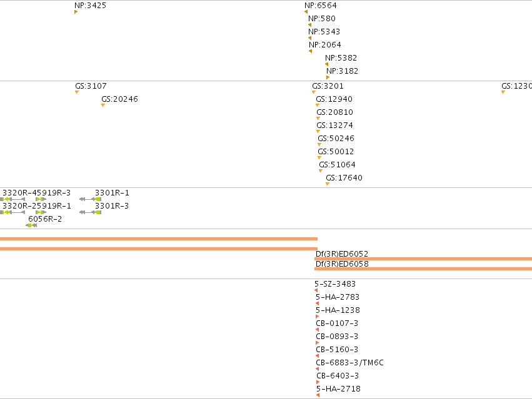This screenshot has width=532, height=399.
Task: Select the 3301R-1 RNAi label
Action: pyautogui.click(x=112, y=193)
